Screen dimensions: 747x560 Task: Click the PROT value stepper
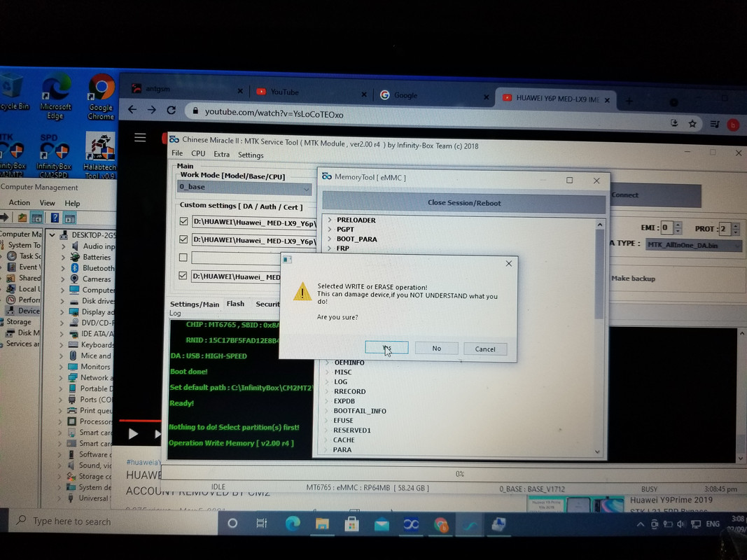pos(736,229)
